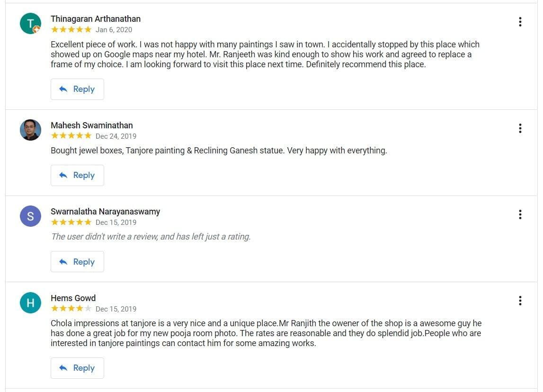543x392 pixels.
Task: Reply to Mahesh Swaminathan's review
Action: (77, 175)
